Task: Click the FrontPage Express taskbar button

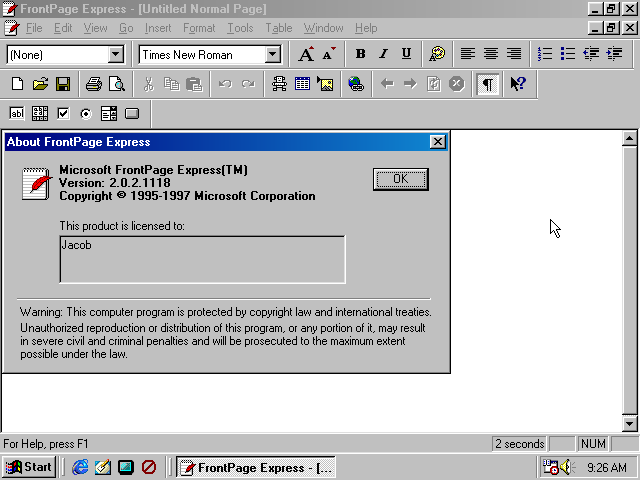Action: (x=256, y=467)
